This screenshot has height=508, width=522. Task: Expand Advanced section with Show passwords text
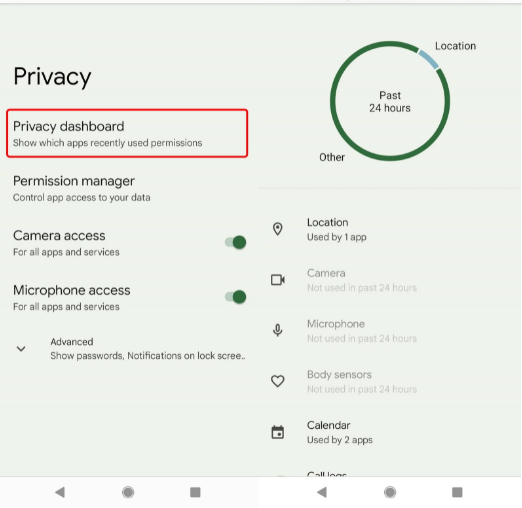(x=130, y=349)
